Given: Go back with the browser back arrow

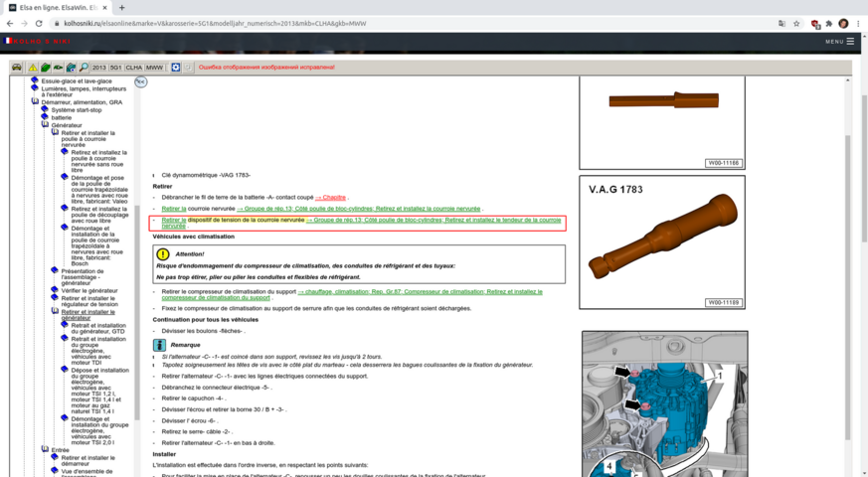Looking at the screenshot, I should 9,23.
